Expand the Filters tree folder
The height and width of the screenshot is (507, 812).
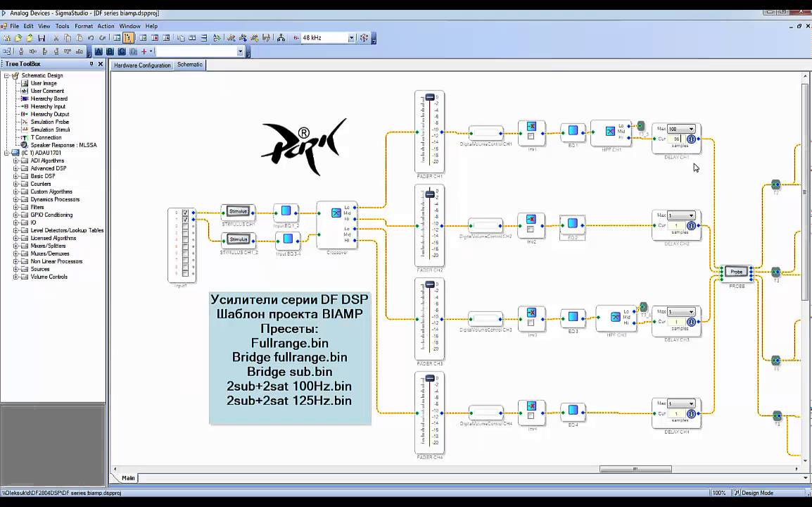(15, 207)
